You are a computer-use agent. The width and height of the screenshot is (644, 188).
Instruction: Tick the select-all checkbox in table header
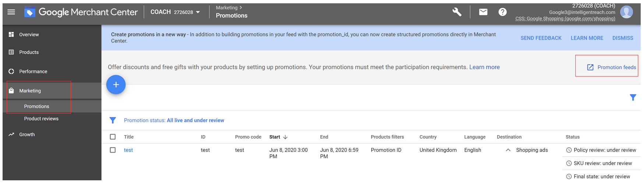pyautogui.click(x=113, y=137)
